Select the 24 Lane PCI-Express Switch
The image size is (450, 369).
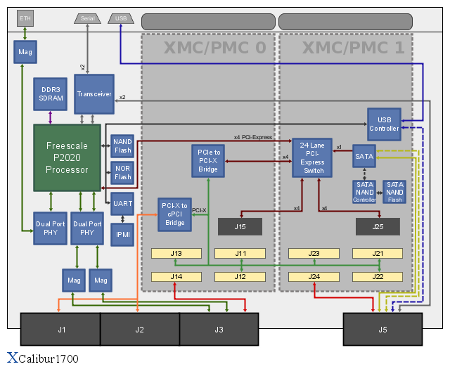312,158
